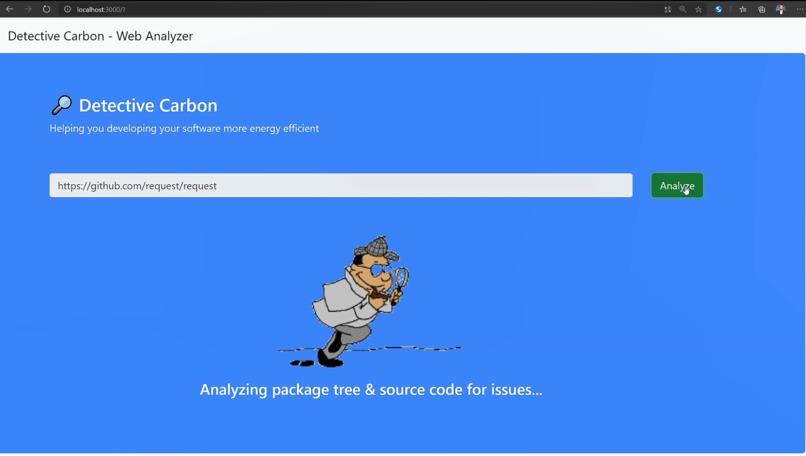Click the magnifying glass logo beside Detective Carbon
This screenshot has height=456, width=806.
pos(62,105)
